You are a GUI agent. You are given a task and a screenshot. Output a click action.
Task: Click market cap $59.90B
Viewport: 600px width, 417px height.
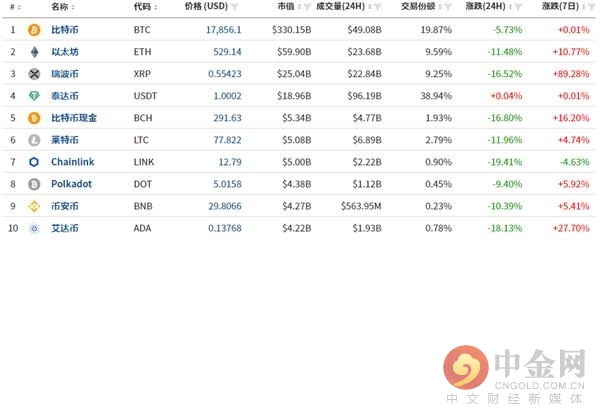[x=294, y=52]
